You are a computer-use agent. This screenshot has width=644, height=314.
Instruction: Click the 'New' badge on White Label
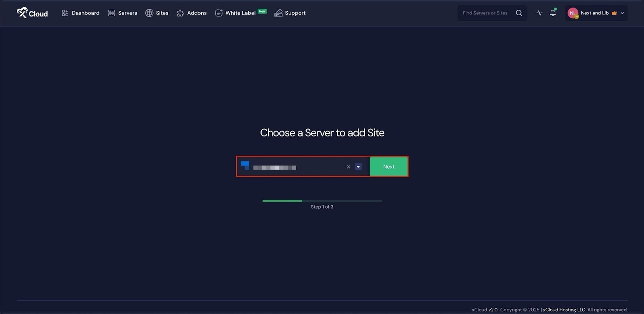pos(262,11)
